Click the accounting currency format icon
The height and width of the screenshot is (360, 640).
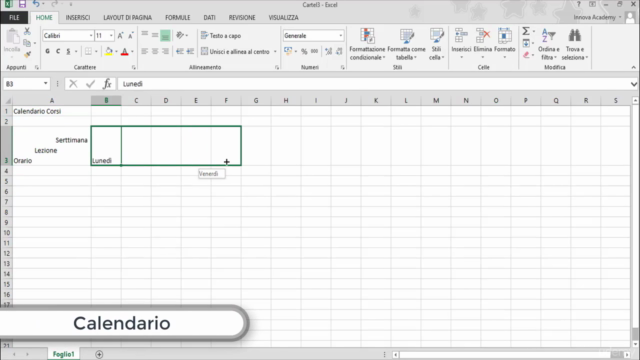tap(288, 51)
